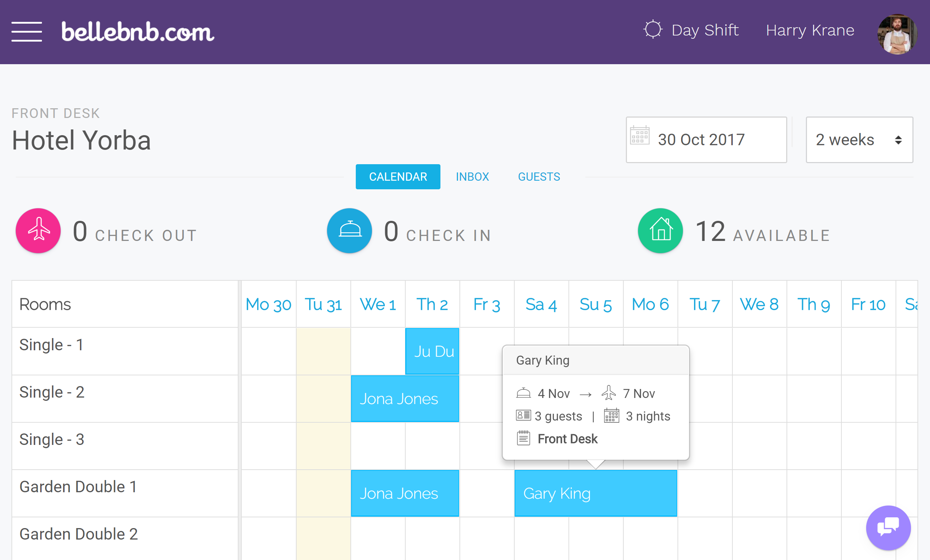The width and height of the screenshot is (930, 560).
Task: Click empty Garden Double 2 cell under Th 2
Action: 432,538
